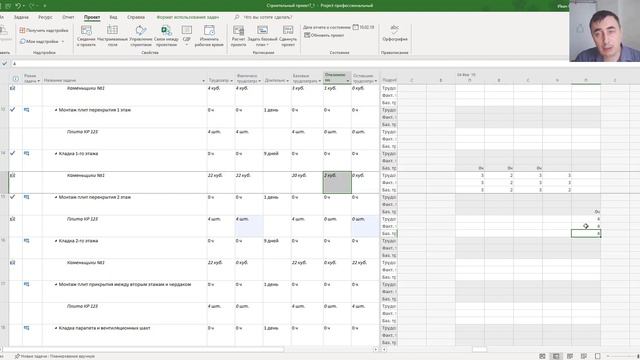Click completed checkmark for Монтаж плит перекрытия 1 этаж

coord(13,110)
